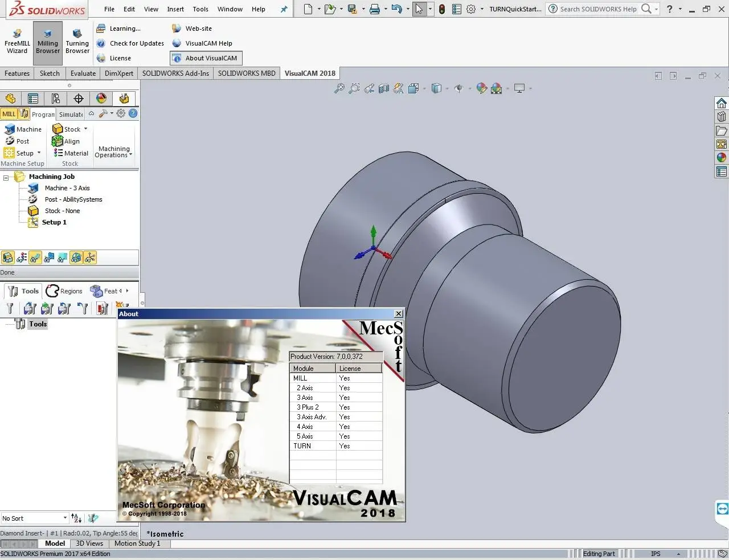Select the Material definition icon
The image size is (729, 560).
57,153
